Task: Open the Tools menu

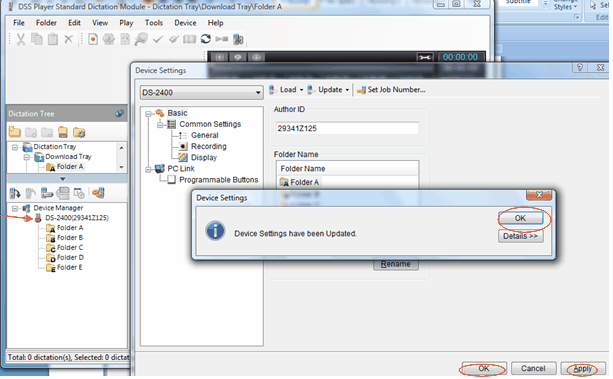Action: click(x=154, y=23)
